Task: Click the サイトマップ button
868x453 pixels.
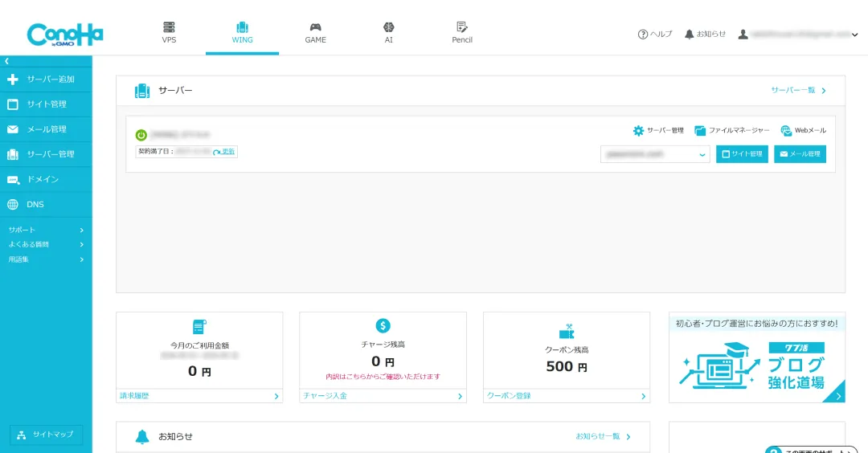Action: click(x=46, y=435)
